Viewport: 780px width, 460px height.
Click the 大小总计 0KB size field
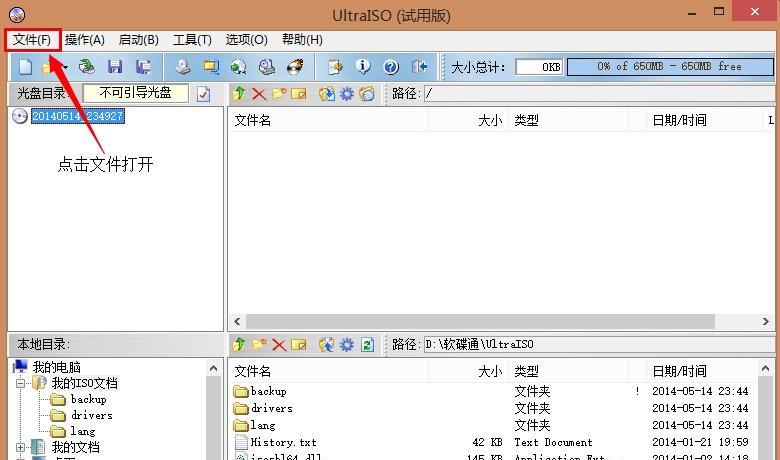coord(539,67)
